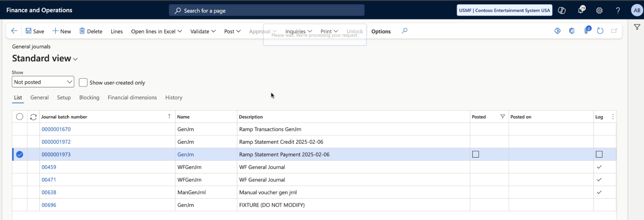This screenshot has width=644, height=220.
Task: Toggle the select-all rows circle
Action: tap(19, 117)
